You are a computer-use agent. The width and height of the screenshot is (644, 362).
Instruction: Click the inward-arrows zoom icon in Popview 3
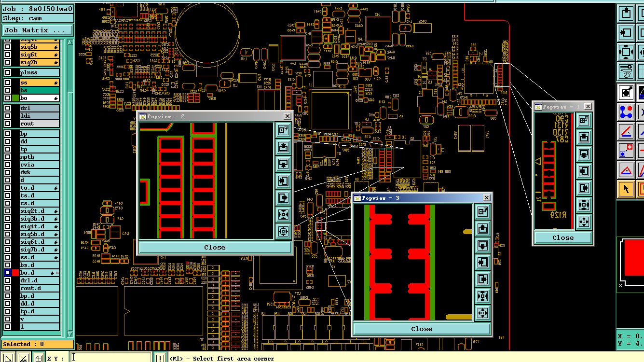pos(482,296)
